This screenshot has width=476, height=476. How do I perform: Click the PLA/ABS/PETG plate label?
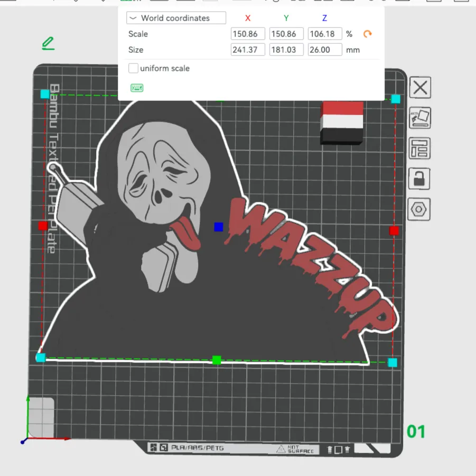(x=198, y=448)
